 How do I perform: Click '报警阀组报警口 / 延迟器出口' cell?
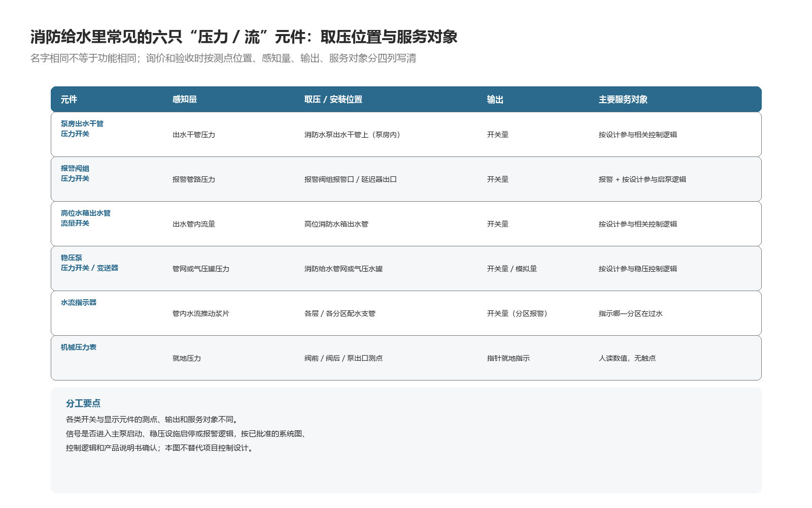pos(351,179)
